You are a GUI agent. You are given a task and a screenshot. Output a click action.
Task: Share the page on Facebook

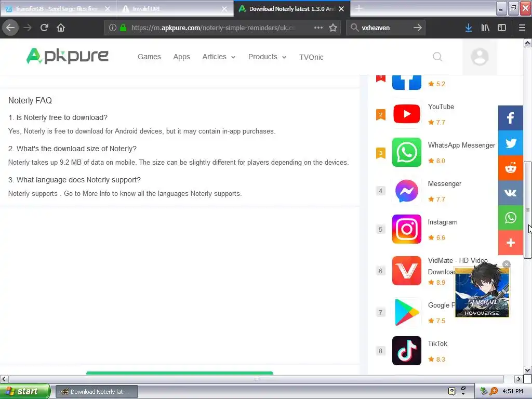(x=510, y=118)
